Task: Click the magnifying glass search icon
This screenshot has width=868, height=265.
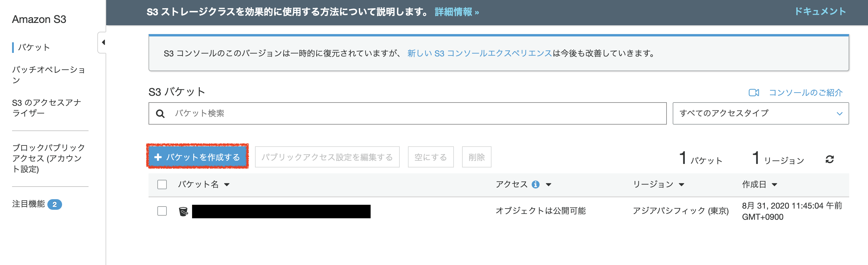Action: tap(160, 114)
